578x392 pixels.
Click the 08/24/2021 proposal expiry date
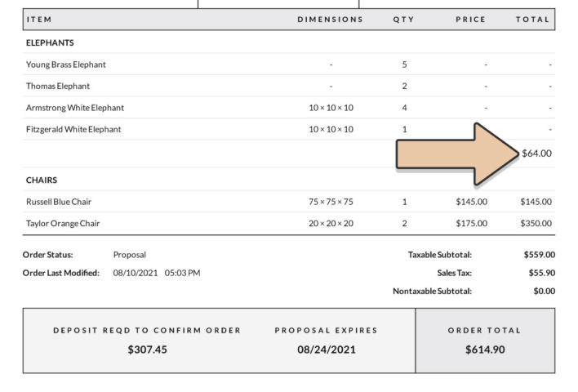click(x=326, y=350)
